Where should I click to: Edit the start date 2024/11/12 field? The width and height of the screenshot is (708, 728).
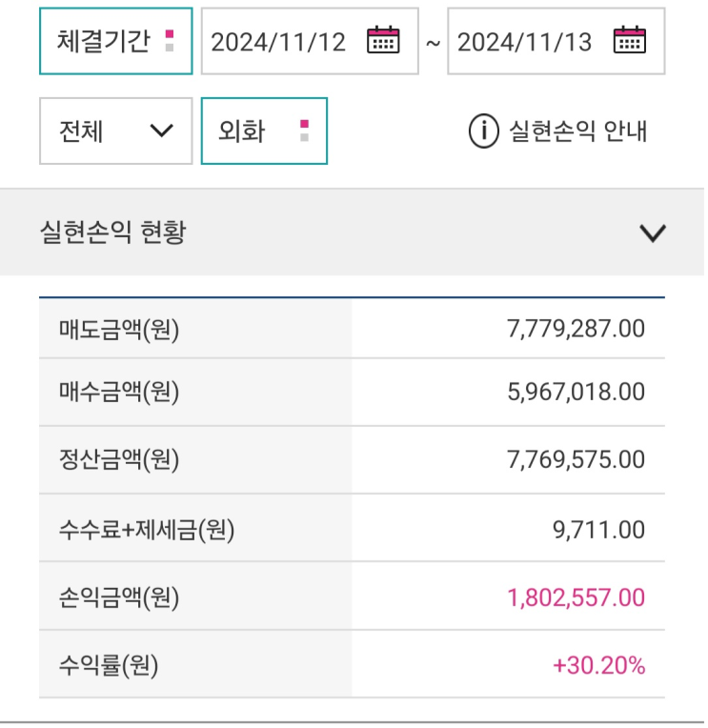pyautogui.click(x=312, y=41)
